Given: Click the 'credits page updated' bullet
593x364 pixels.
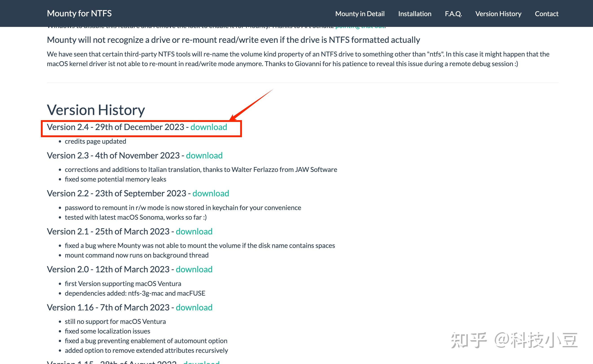Looking at the screenshot, I should click(x=95, y=141).
